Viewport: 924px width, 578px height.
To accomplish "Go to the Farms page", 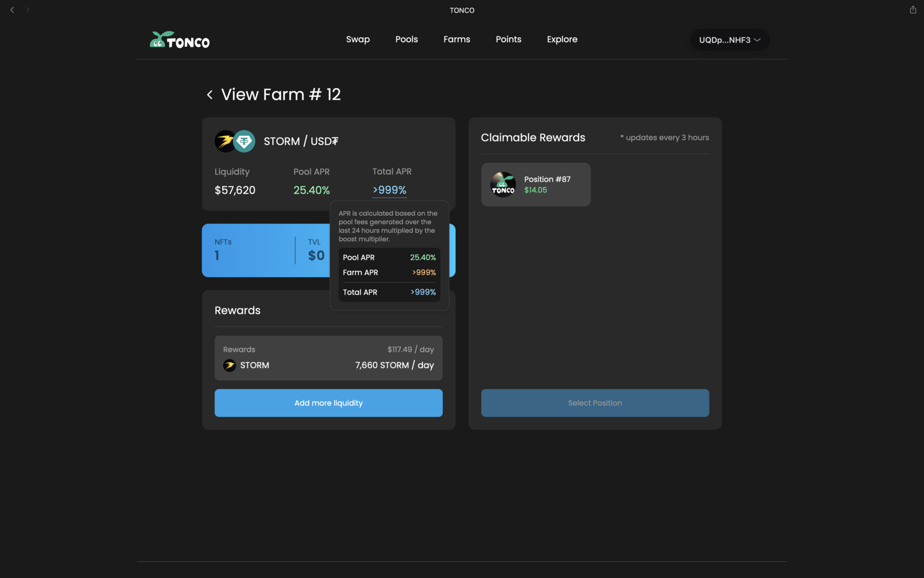I will 457,39.
